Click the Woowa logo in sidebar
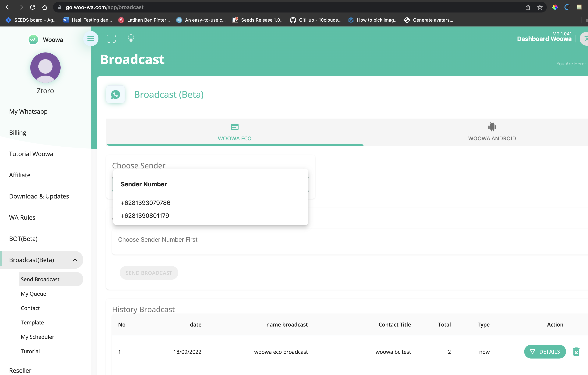Viewport: 588px width, 375px height. (x=33, y=40)
